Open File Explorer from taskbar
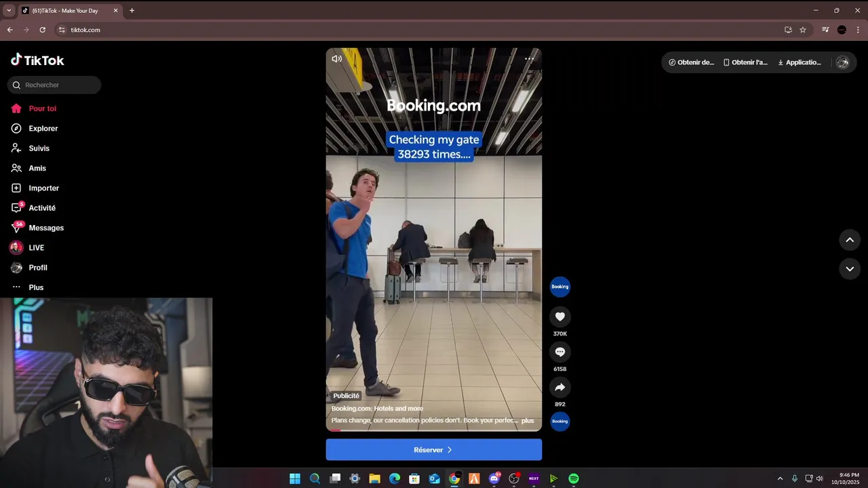 click(x=374, y=479)
